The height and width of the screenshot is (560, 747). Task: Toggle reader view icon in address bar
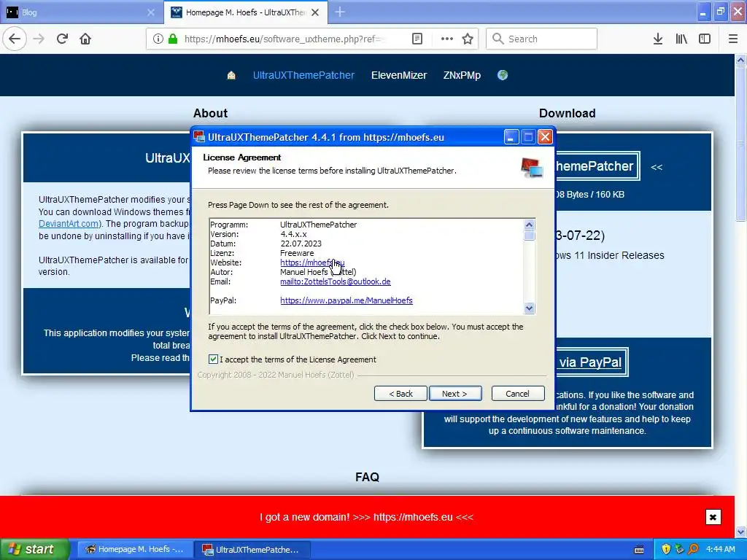pyautogui.click(x=417, y=39)
